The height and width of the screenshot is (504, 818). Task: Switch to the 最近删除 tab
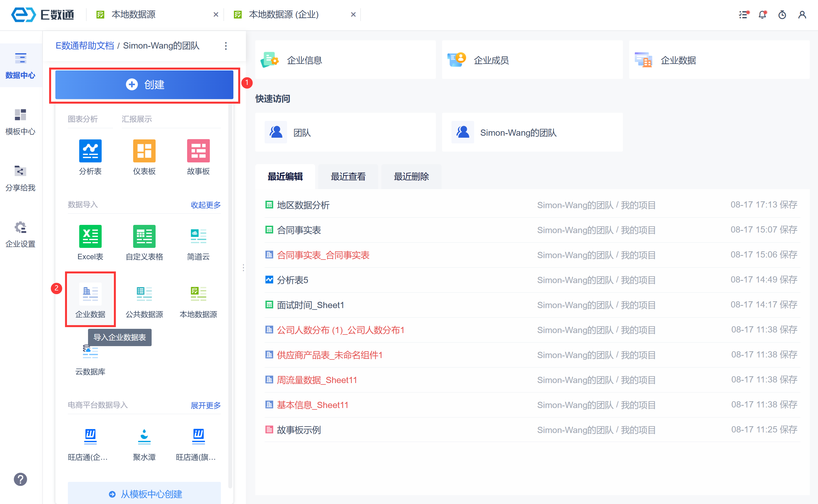click(411, 176)
